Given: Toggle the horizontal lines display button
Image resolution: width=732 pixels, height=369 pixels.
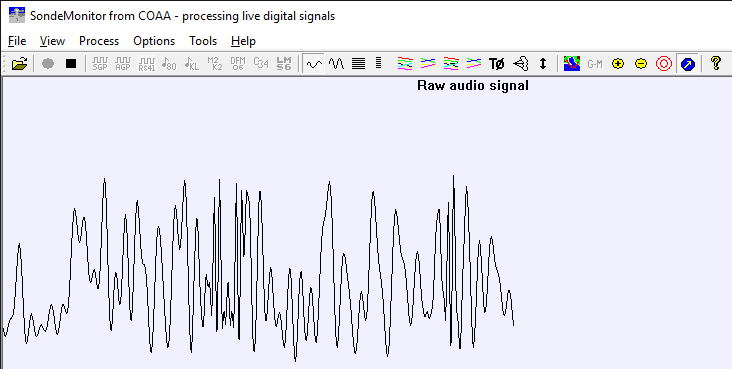Looking at the screenshot, I should pyautogui.click(x=359, y=64).
